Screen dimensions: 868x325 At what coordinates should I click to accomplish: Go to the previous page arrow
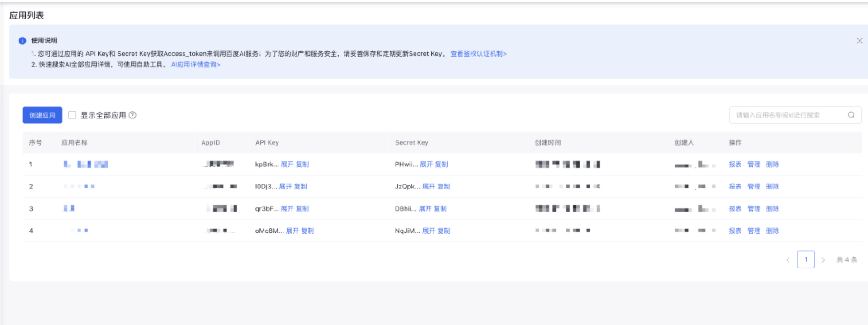[788, 260]
